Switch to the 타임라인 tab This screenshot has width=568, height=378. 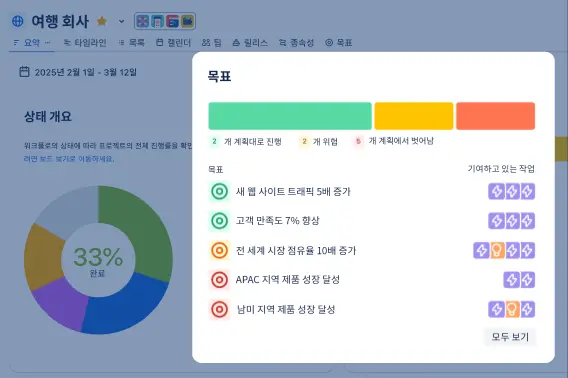pos(85,42)
